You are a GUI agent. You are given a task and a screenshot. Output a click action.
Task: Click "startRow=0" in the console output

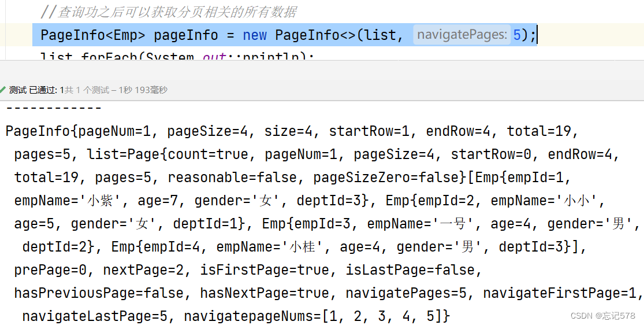click(495, 154)
